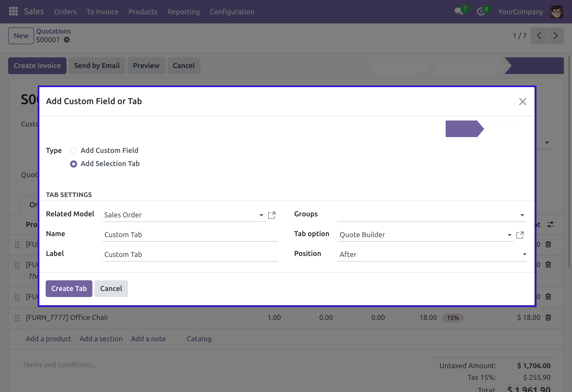Open the Position dropdown

pyautogui.click(x=432, y=254)
